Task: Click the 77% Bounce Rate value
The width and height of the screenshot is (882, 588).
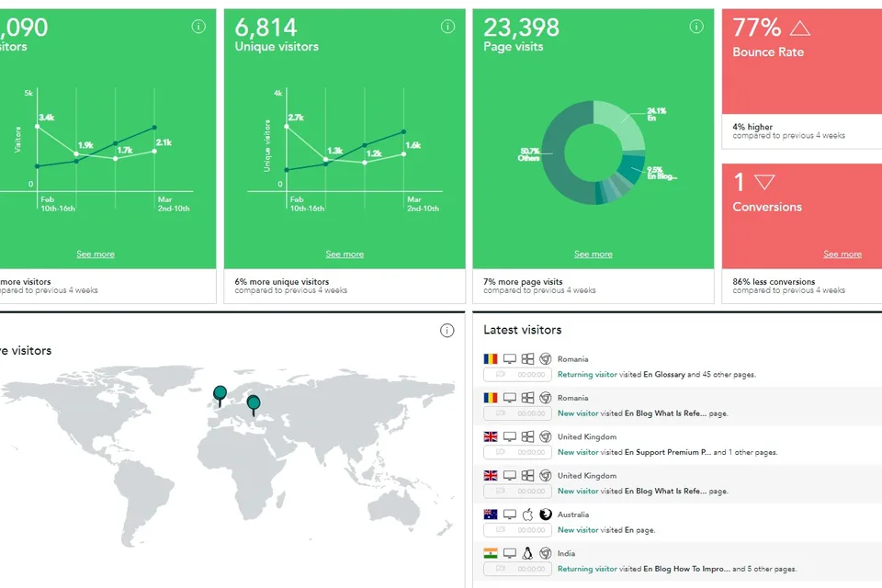Action: pyautogui.click(x=757, y=27)
